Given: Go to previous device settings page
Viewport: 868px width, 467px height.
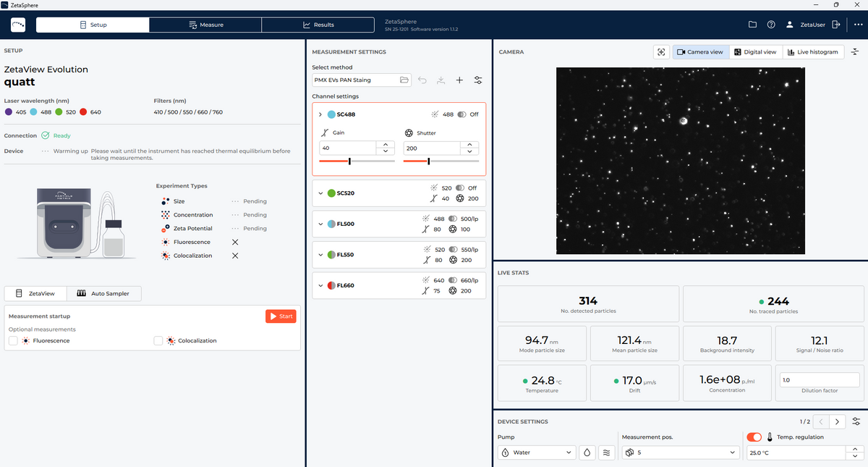Looking at the screenshot, I should (x=821, y=421).
